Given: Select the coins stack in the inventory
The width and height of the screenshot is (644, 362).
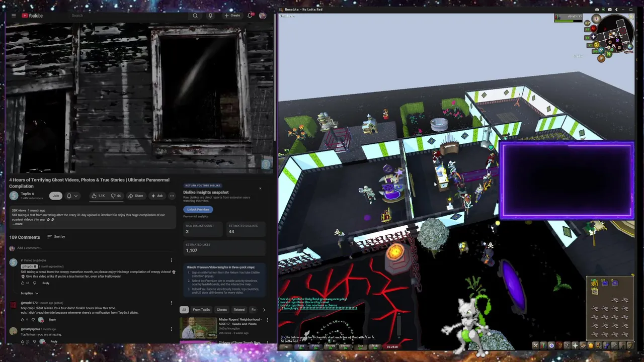Looking at the screenshot, I should coord(595,283).
